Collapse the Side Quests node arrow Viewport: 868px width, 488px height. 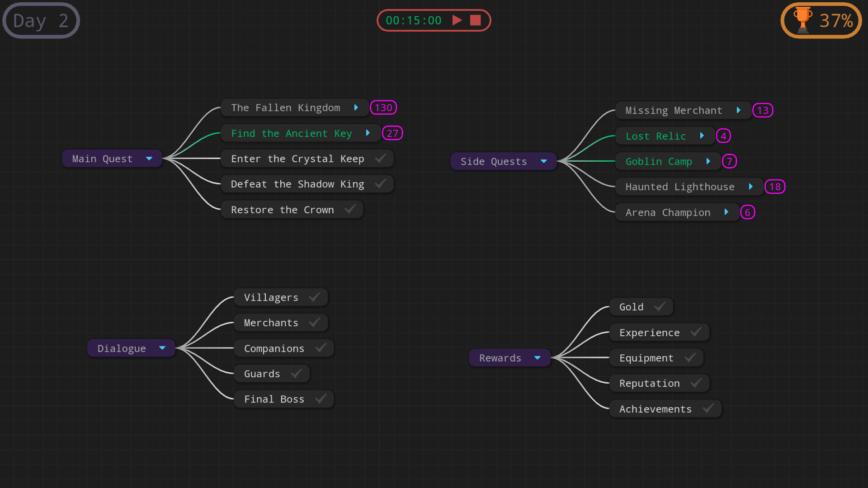(x=544, y=161)
